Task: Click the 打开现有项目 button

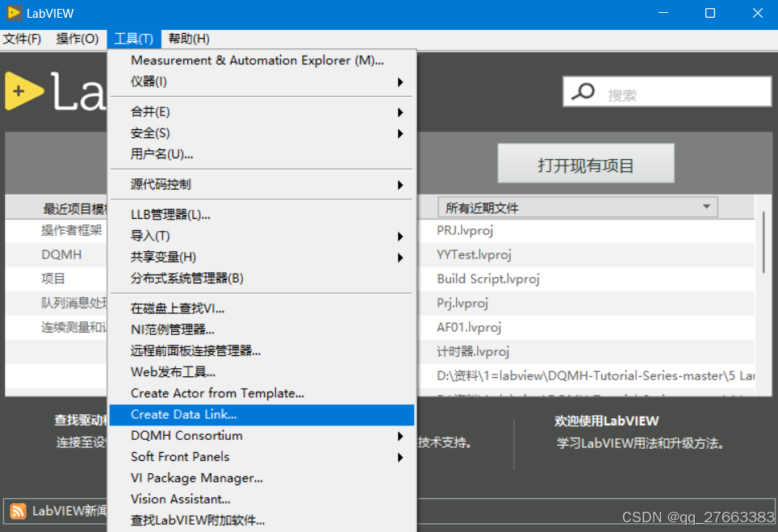Action: point(586,164)
